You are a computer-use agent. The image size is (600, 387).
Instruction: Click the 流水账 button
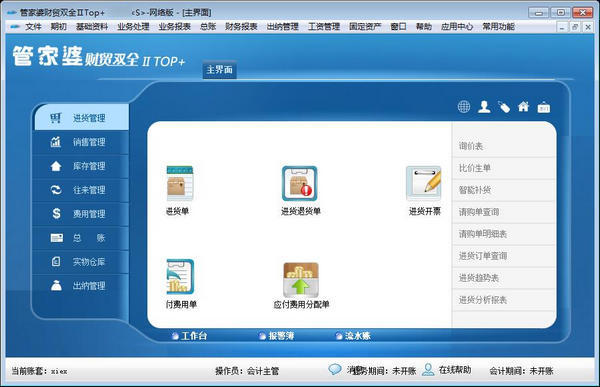tap(353, 336)
